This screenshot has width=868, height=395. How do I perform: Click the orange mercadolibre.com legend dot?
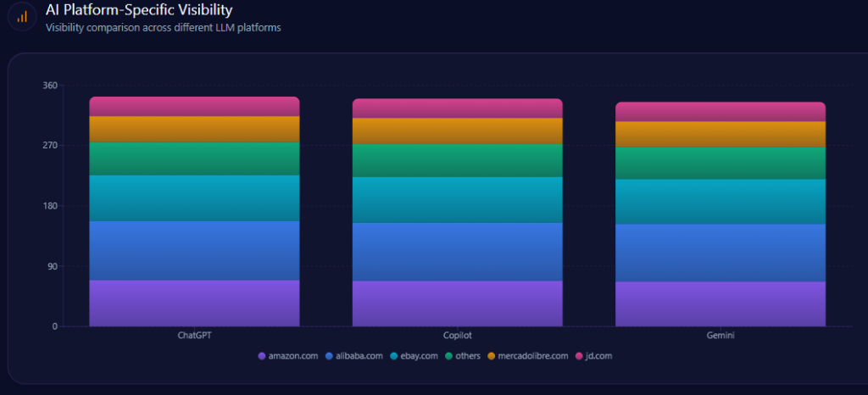coord(492,356)
